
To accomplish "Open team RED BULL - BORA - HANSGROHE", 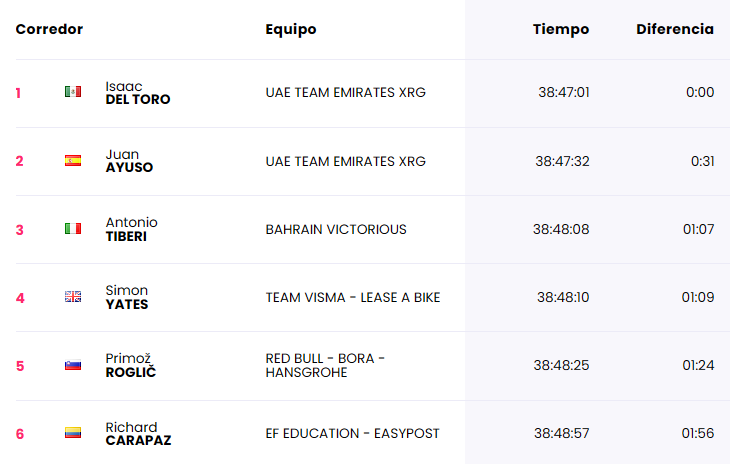I will coord(325,365).
